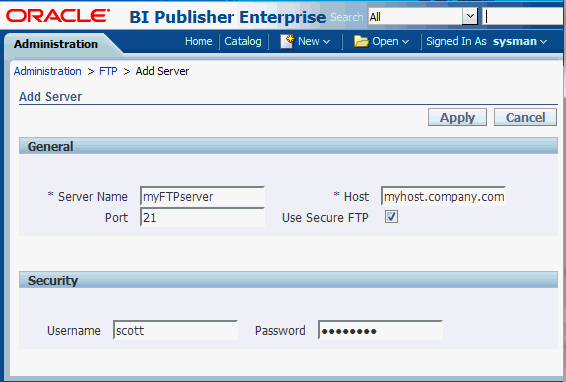566x382 pixels.
Task: Open the Catalog menu item
Action: tap(243, 41)
